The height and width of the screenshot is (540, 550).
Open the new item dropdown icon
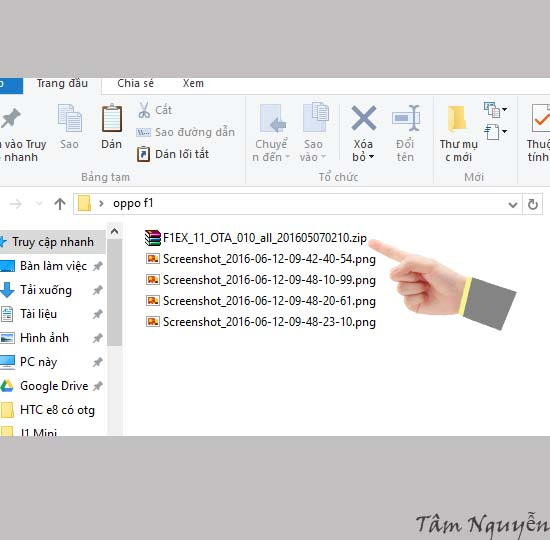[x=495, y=110]
